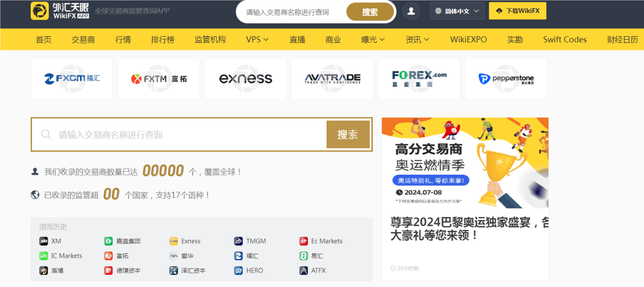Open the AvaTrade broker logo card
Image resolution: width=644 pixels, height=287 pixels.
[x=332, y=79]
